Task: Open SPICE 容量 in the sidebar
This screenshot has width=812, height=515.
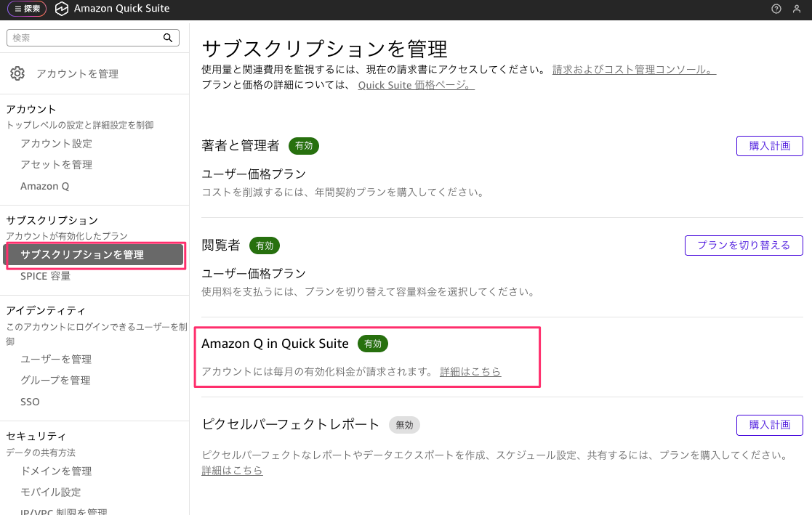Action: [x=46, y=277]
